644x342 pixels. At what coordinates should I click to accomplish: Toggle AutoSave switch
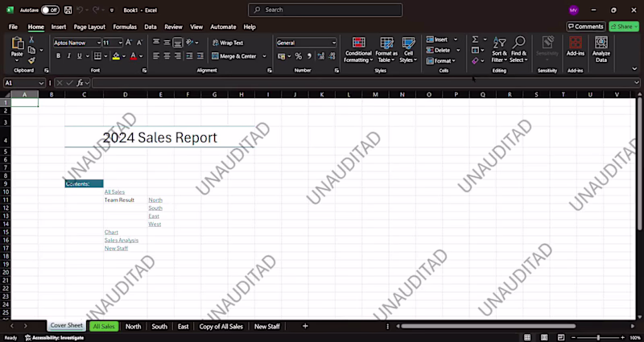(50, 10)
